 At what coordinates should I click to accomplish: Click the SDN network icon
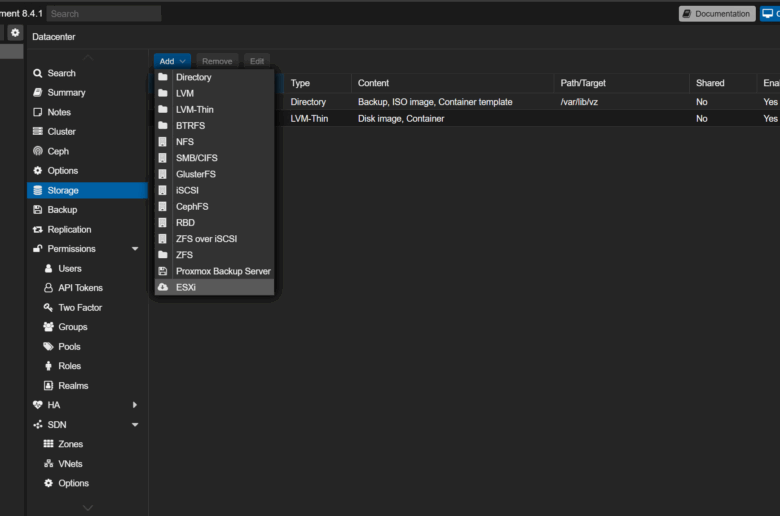click(37, 424)
